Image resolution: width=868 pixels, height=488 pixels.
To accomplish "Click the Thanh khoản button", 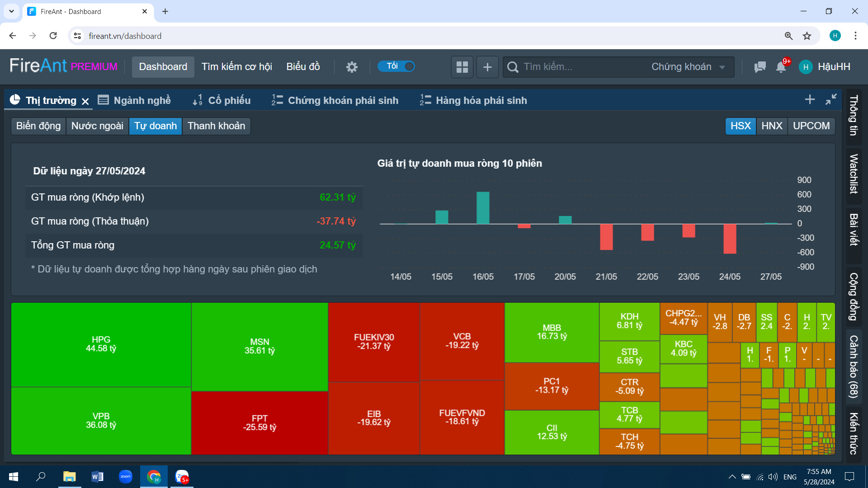I will (216, 126).
